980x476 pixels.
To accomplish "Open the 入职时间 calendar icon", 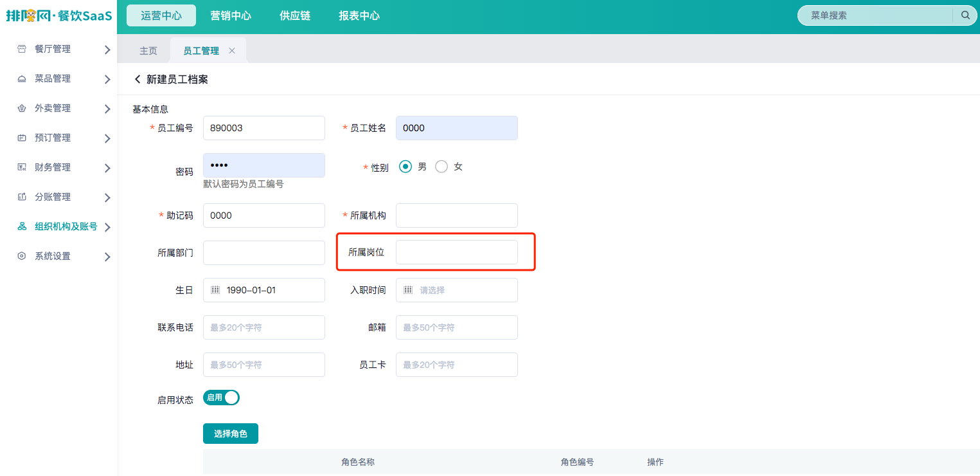I will (408, 290).
